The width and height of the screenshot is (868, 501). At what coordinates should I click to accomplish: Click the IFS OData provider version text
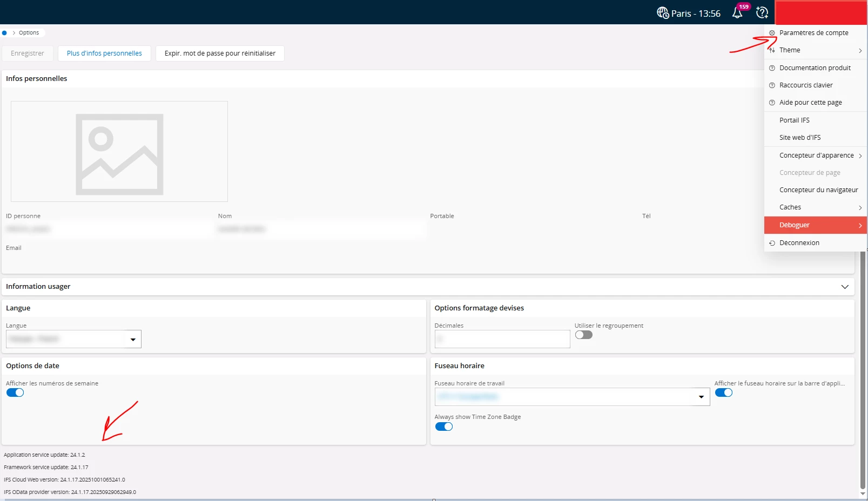(70, 492)
